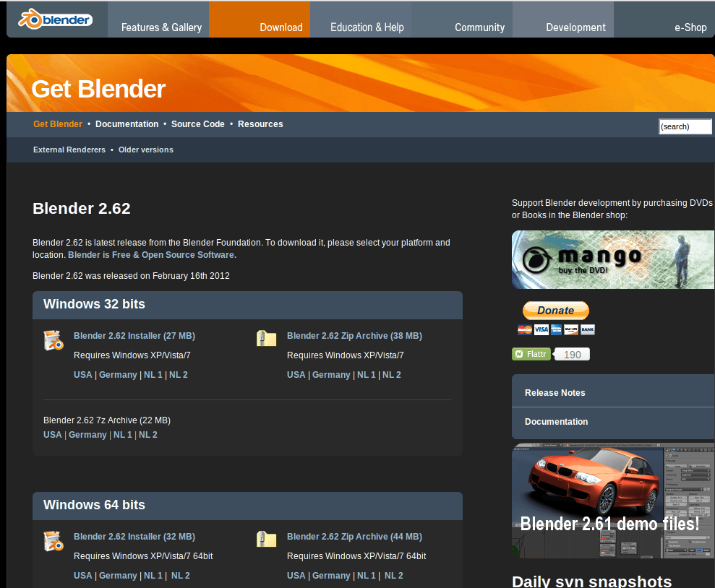Download 64-bit zip archive from USA mirror
This screenshot has height=588, width=715.
coord(296,576)
